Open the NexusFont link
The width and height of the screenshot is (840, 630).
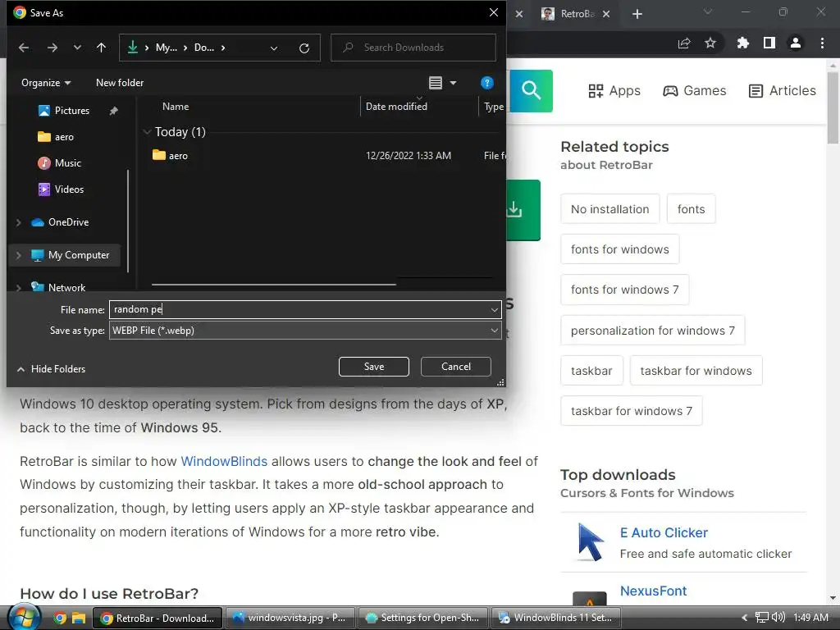click(653, 591)
